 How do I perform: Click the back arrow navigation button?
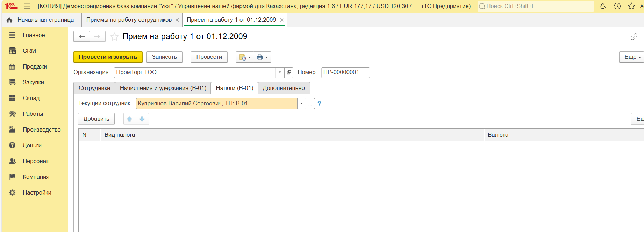click(82, 37)
